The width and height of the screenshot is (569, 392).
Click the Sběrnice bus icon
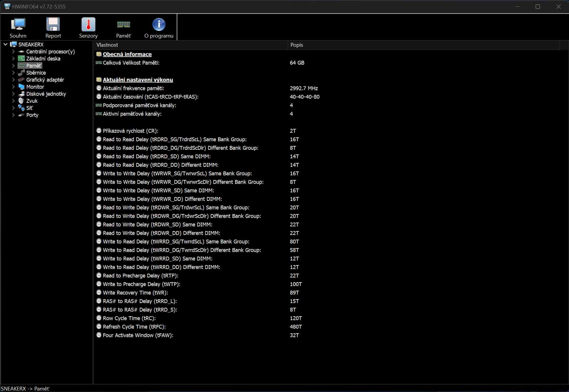[x=21, y=73]
